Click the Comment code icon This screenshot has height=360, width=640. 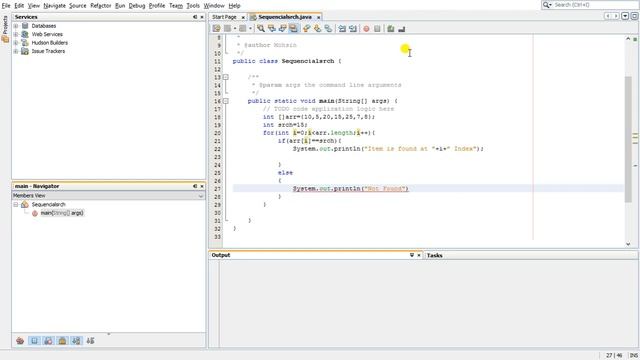pos(391,29)
